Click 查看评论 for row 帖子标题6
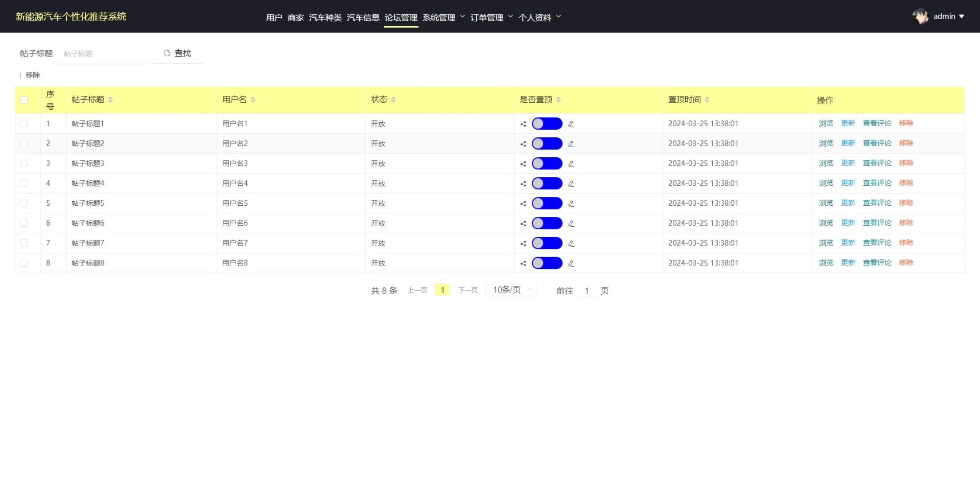 click(877, 223)
